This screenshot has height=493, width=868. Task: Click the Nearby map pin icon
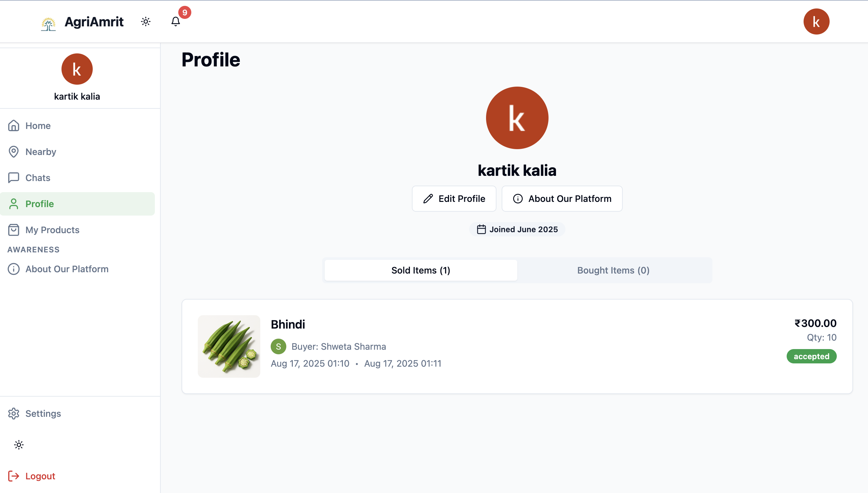14,152
